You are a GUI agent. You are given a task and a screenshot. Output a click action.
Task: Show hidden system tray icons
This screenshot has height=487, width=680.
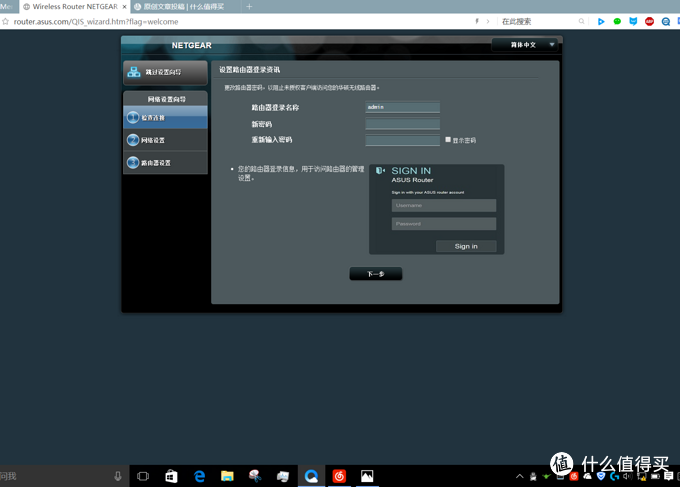[x=520, y=477]
